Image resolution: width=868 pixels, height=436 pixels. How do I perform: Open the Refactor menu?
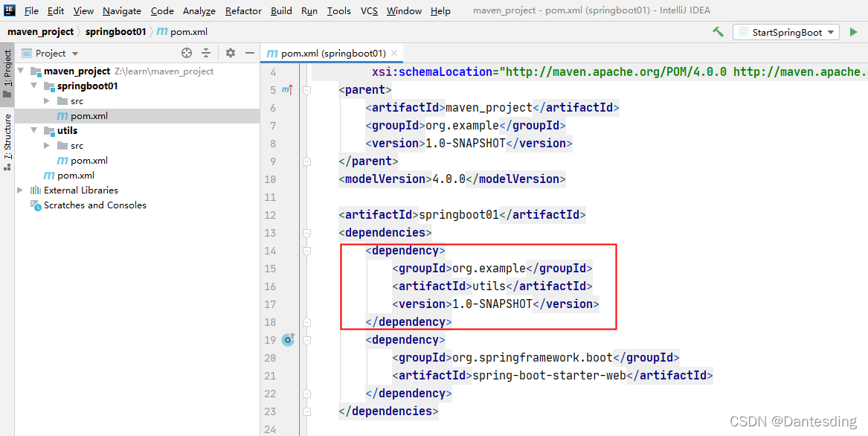(244, 11)
